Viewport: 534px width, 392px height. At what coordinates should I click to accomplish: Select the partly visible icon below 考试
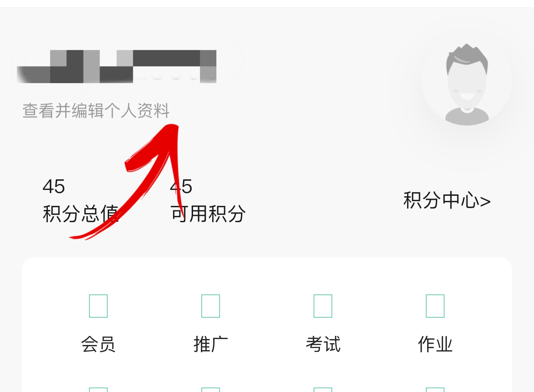(323, 390)
